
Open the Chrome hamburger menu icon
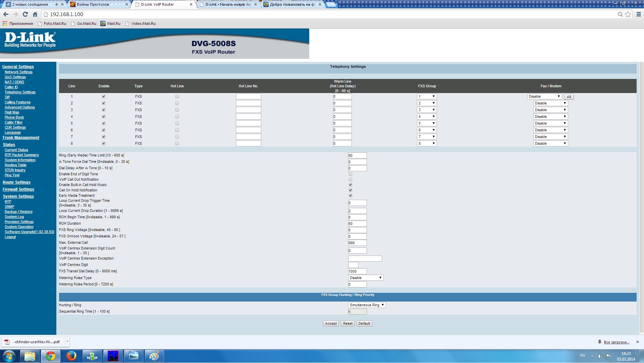[639, 14]
